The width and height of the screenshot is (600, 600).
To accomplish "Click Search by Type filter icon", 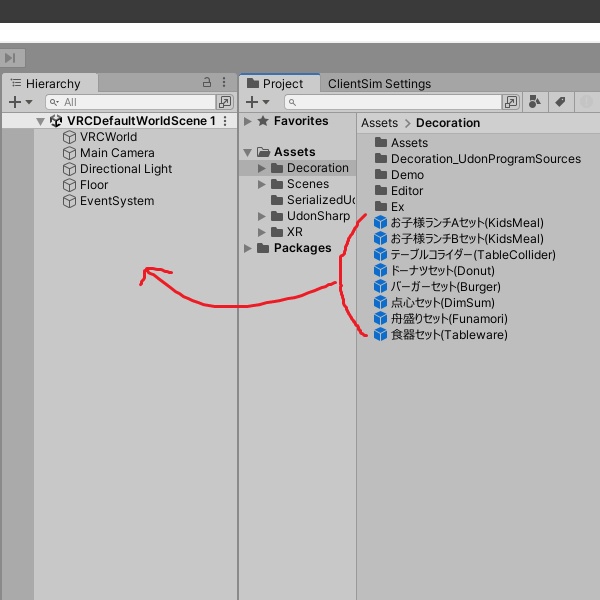I will click(535, 102).
